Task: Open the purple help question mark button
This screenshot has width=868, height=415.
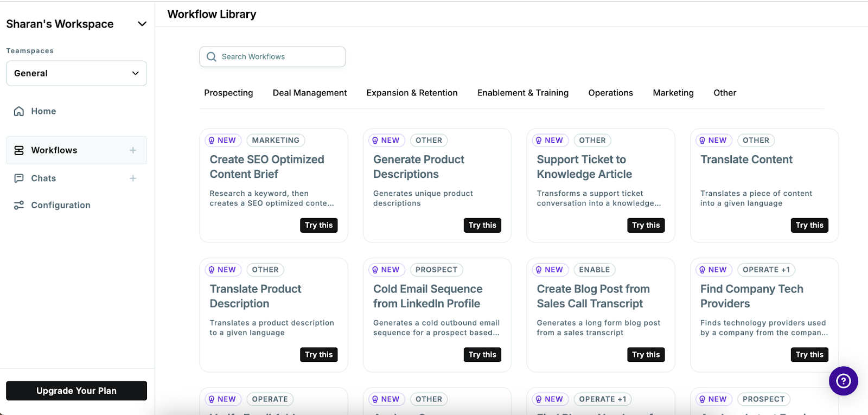Action: [844, 381]
